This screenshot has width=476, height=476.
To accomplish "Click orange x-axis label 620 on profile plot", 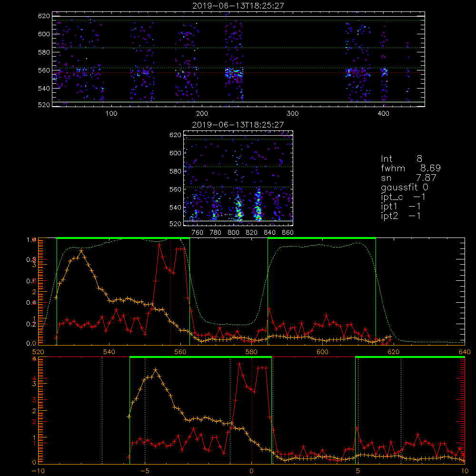I will pyautogui.click(x=394, y=352).
